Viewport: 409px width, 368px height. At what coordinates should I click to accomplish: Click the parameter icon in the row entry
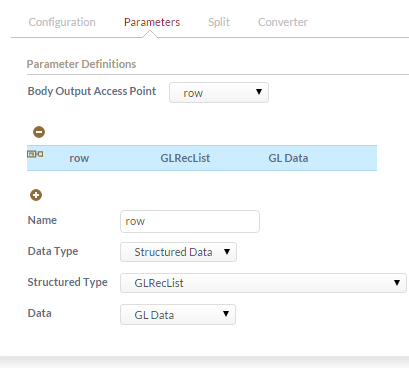tap(35, 154)
